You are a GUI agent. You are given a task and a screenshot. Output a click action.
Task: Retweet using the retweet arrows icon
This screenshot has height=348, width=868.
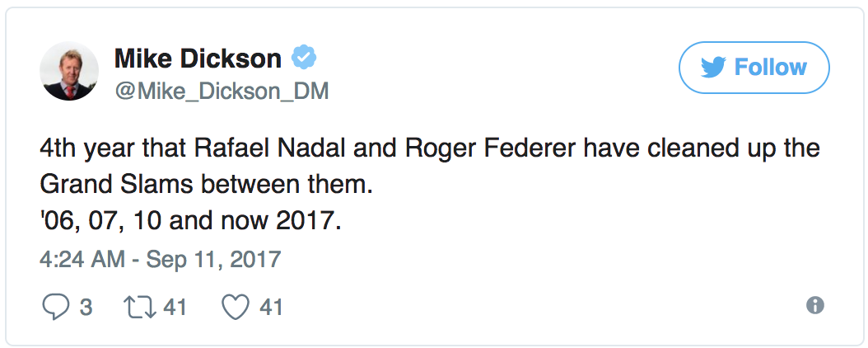point(137,308)
